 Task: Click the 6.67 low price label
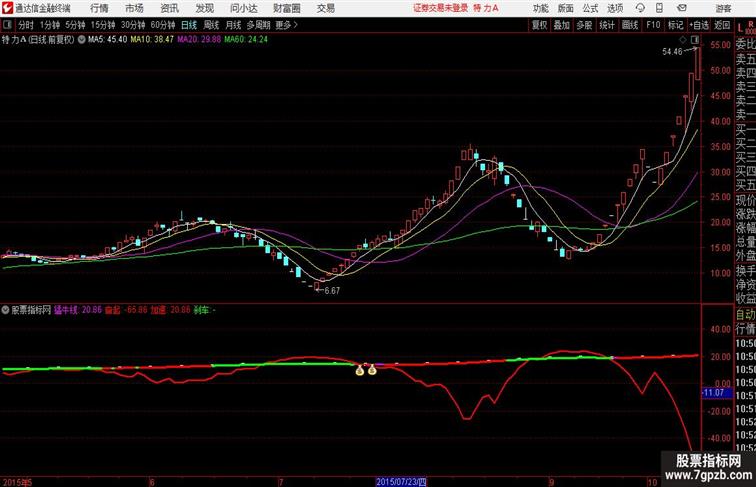tap(332, 291)
